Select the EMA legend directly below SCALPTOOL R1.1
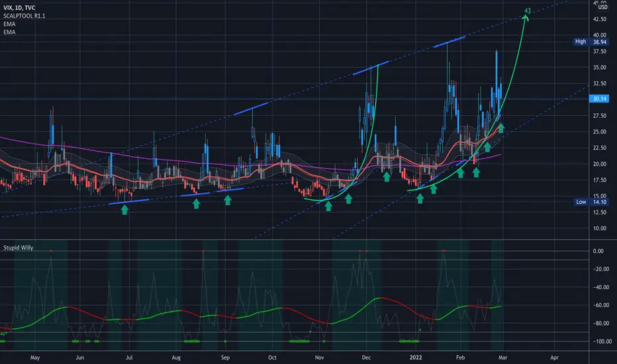617x364 pixels. 9,24
